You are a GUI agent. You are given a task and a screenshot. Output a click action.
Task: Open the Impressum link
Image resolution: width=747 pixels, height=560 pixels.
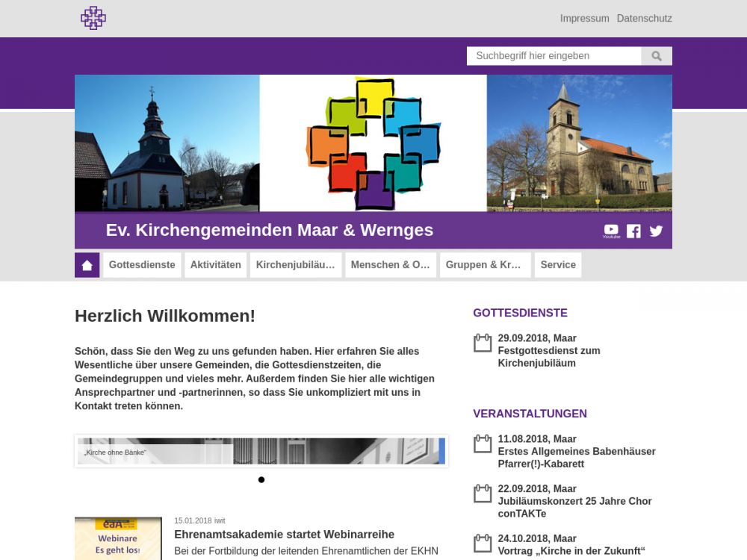584,19
